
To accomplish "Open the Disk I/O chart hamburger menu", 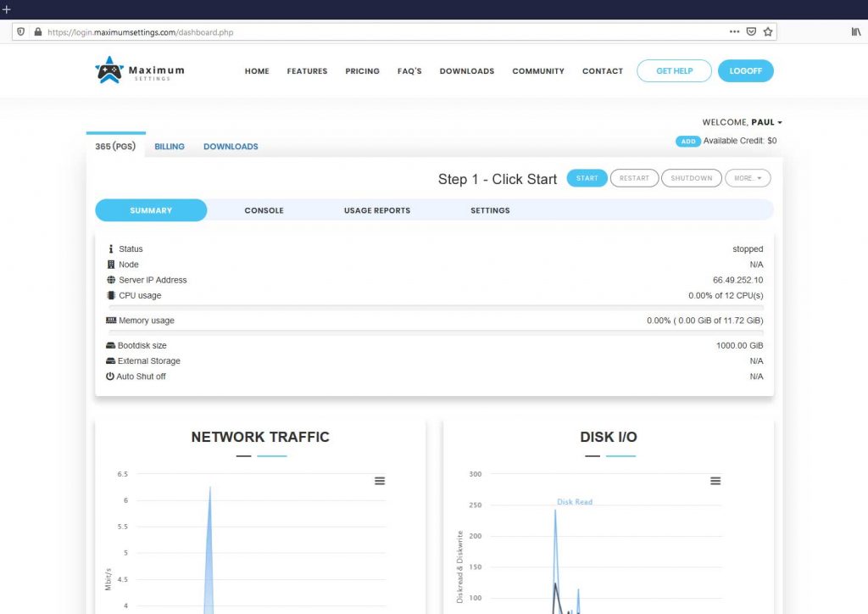I will (x=715, y=481).
